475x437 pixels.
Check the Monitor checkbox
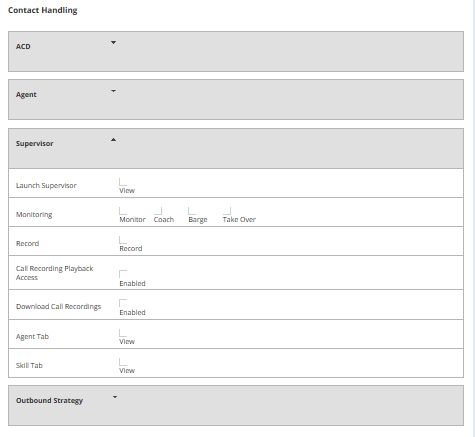[123, 211]
